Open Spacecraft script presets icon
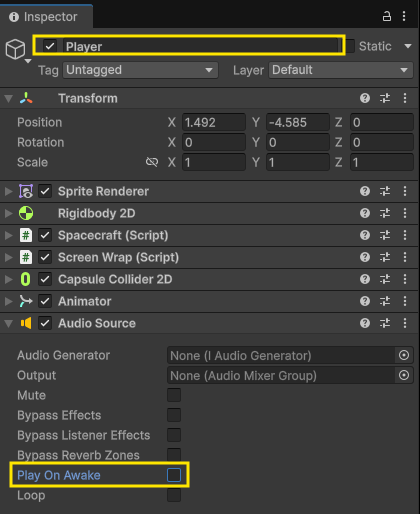420x514 pixels. (x=385, y=235)
